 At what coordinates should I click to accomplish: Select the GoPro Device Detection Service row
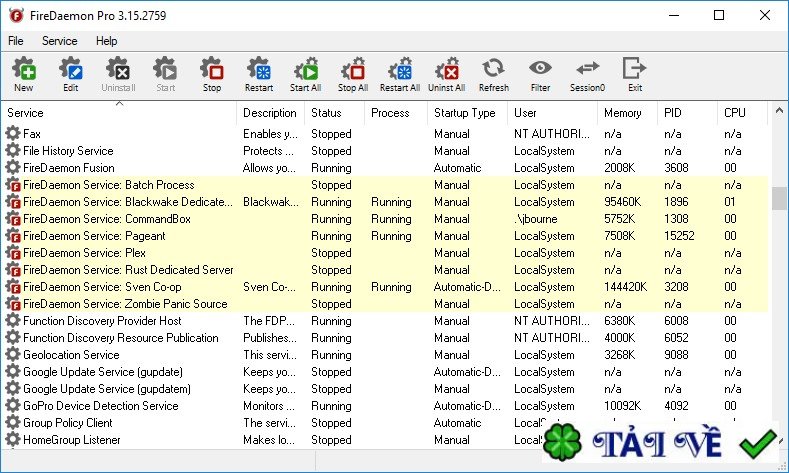click(x=385, y=406)
